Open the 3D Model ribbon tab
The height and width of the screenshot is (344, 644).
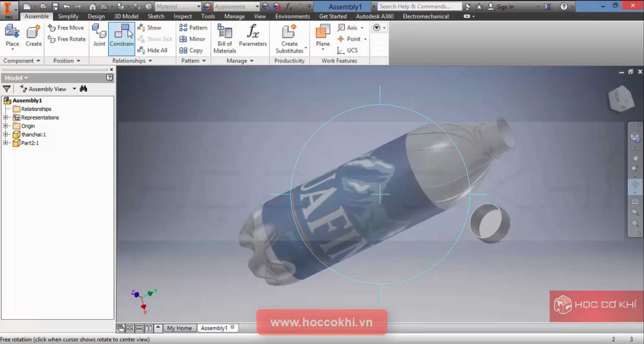pos(126,16)
